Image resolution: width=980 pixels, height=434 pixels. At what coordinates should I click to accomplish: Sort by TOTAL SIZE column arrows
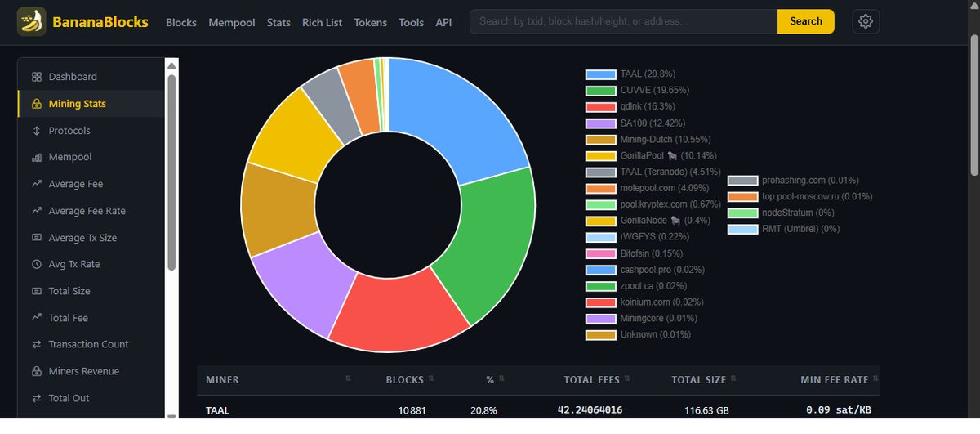733,379
